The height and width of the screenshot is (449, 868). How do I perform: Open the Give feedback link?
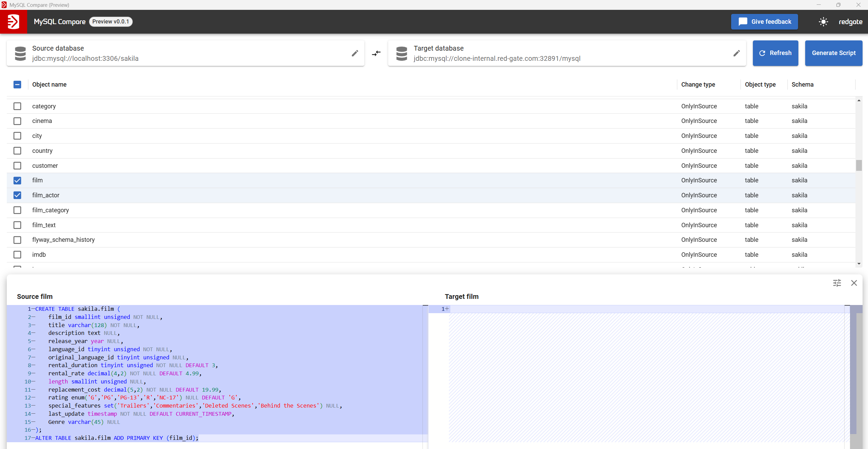764,22
